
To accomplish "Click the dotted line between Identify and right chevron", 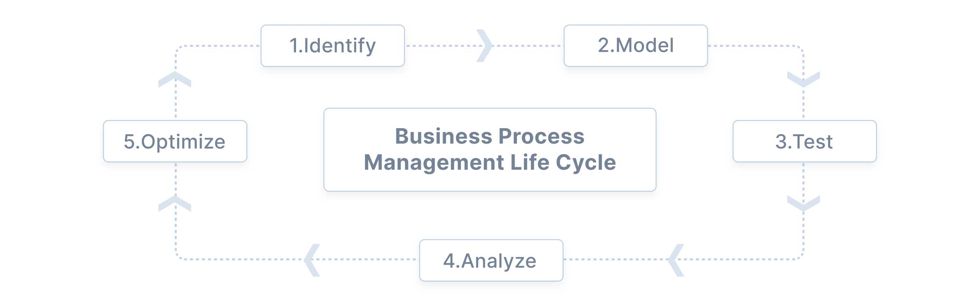I will pos(441,46).
